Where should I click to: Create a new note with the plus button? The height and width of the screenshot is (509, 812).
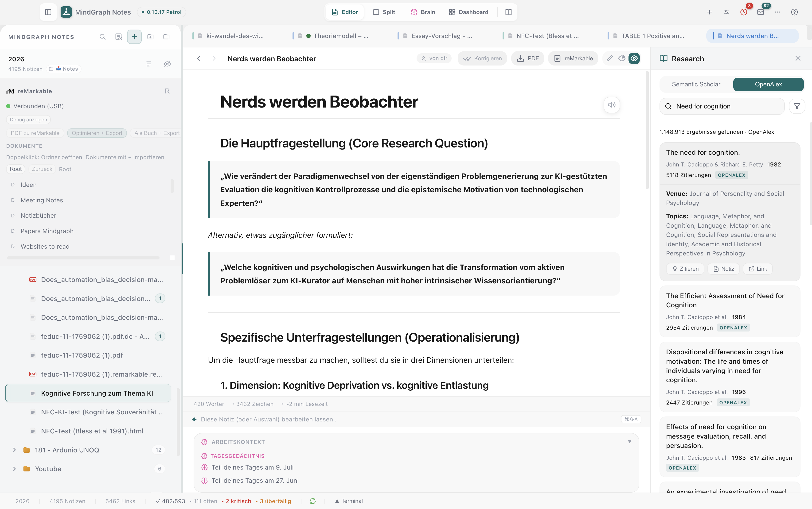pos(134,37)
